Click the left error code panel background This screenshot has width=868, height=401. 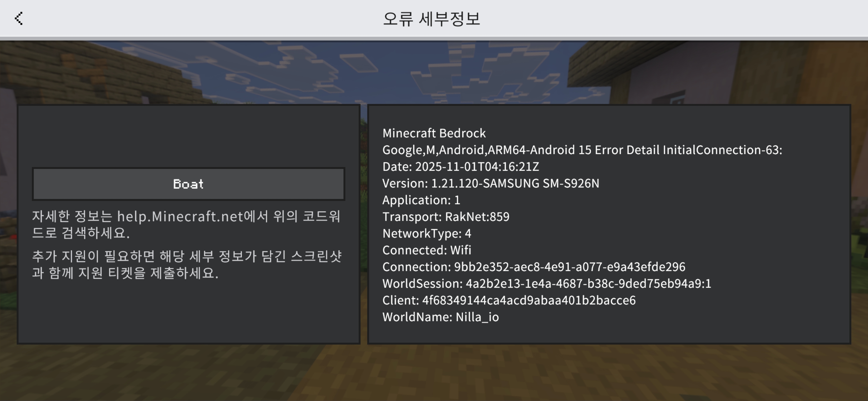tap(188, 310)
